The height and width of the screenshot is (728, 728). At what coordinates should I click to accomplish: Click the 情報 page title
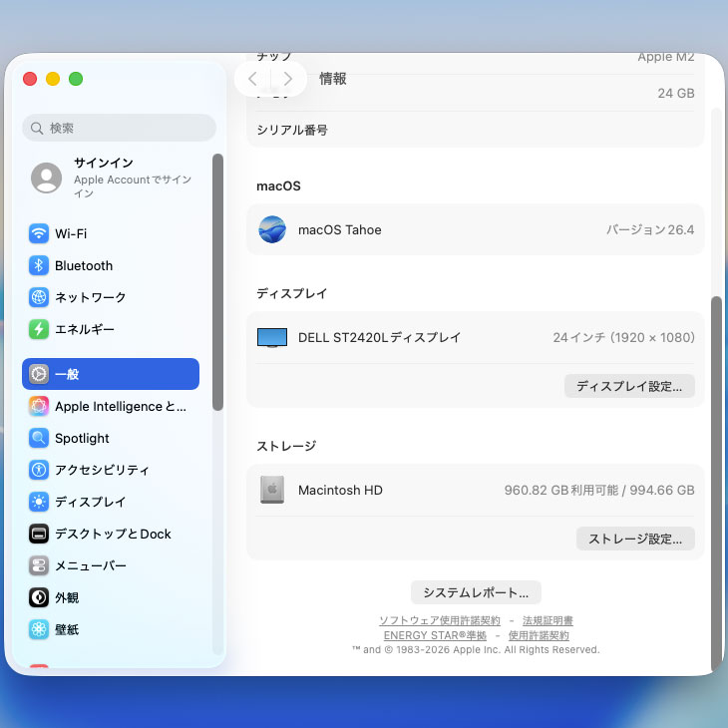coord(333,79)
